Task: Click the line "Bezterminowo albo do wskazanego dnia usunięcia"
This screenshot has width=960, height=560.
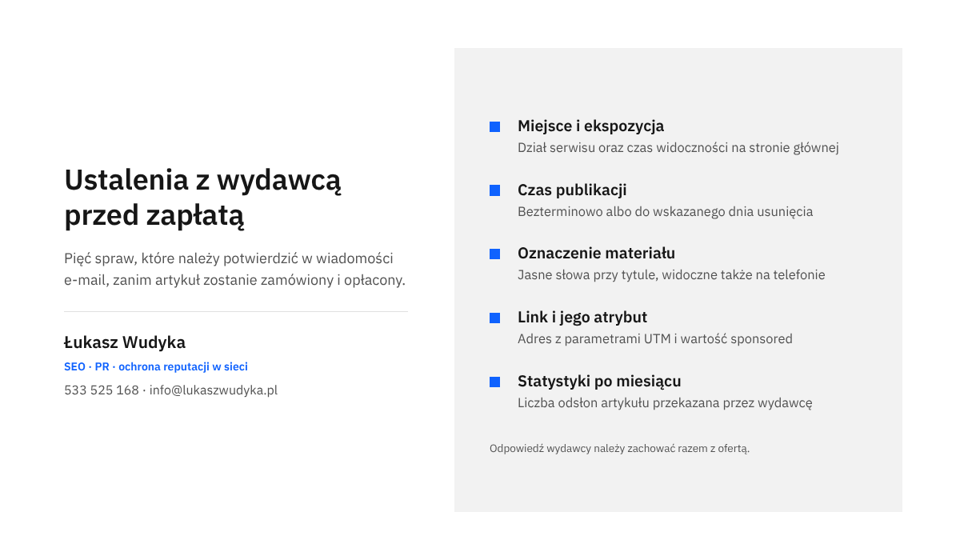Action: point(665,212)
